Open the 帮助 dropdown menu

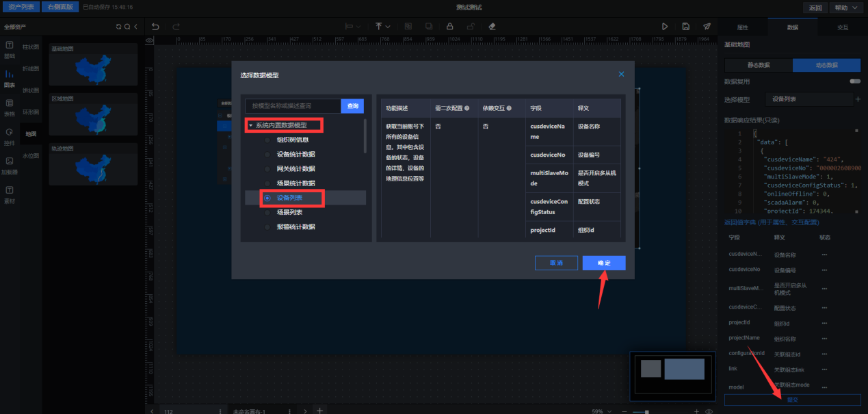pos(846,8)
